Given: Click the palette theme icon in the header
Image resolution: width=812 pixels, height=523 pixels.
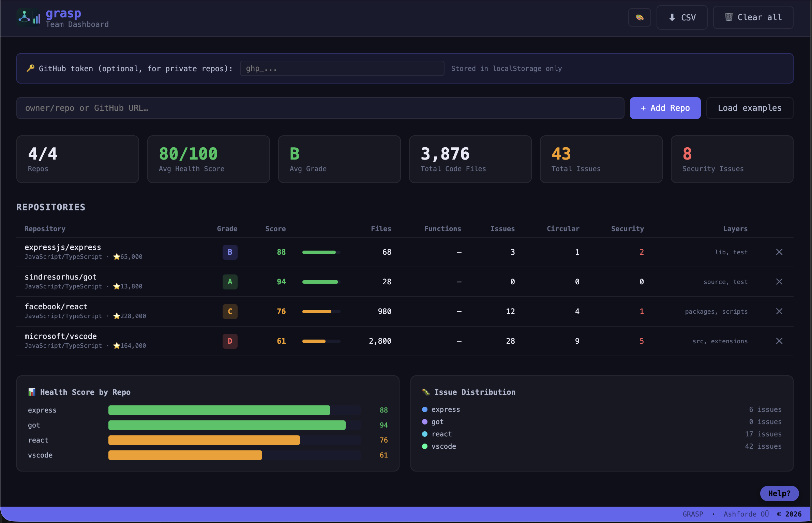Looking at the screenshot, I should [639, 17].
